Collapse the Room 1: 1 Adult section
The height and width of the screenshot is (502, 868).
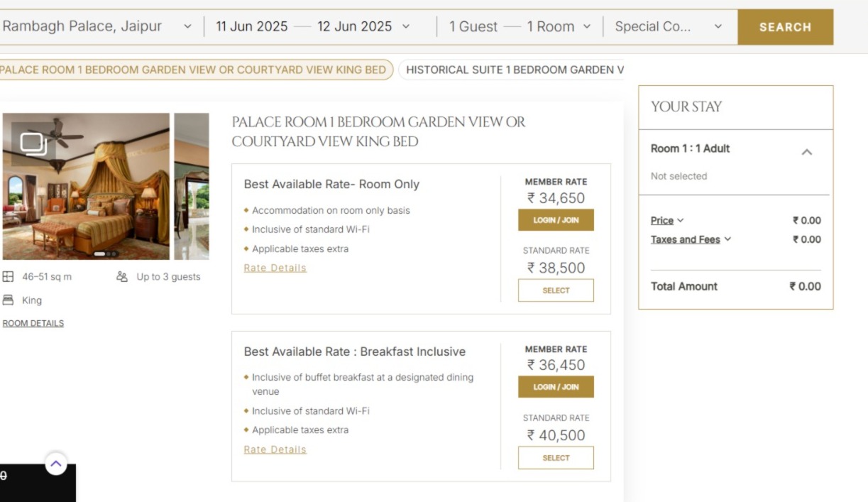click(x=808, y=151)
